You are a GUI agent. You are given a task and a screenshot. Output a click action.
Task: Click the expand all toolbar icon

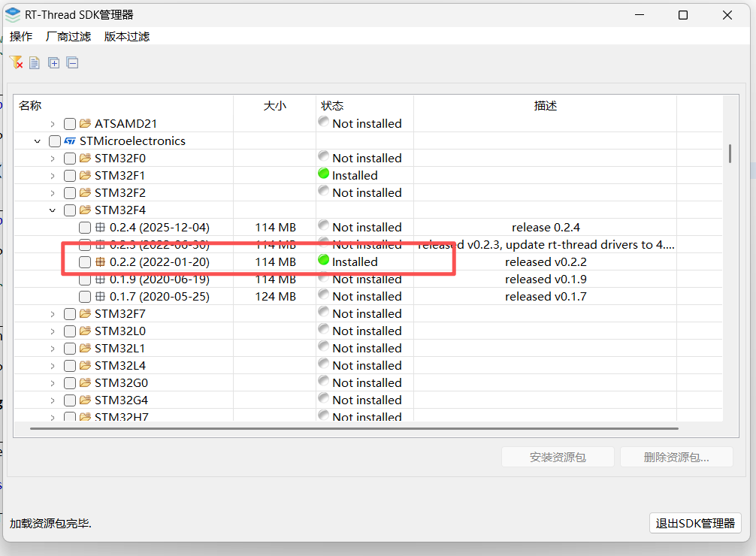tap(53, 62)
